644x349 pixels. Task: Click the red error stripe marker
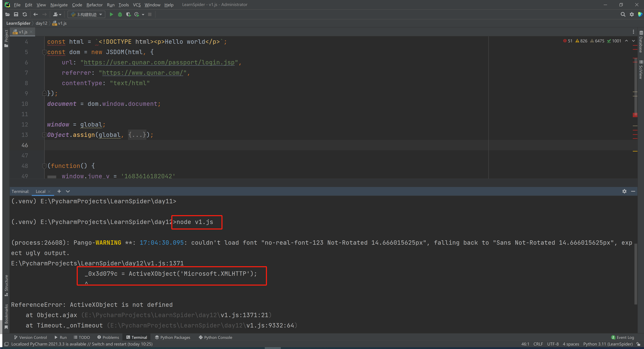click(635, 115)
